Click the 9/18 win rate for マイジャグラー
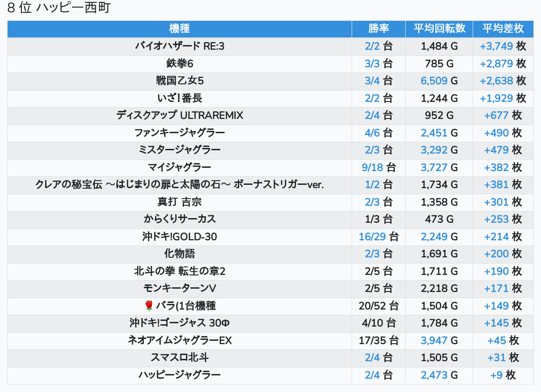541x392 pixels. (372, 167)
